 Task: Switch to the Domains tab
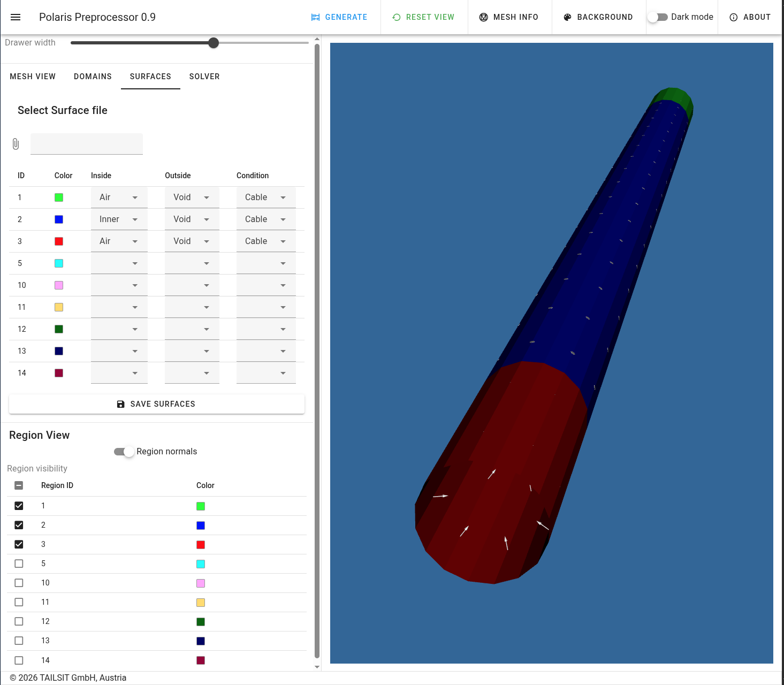(93, 77)
